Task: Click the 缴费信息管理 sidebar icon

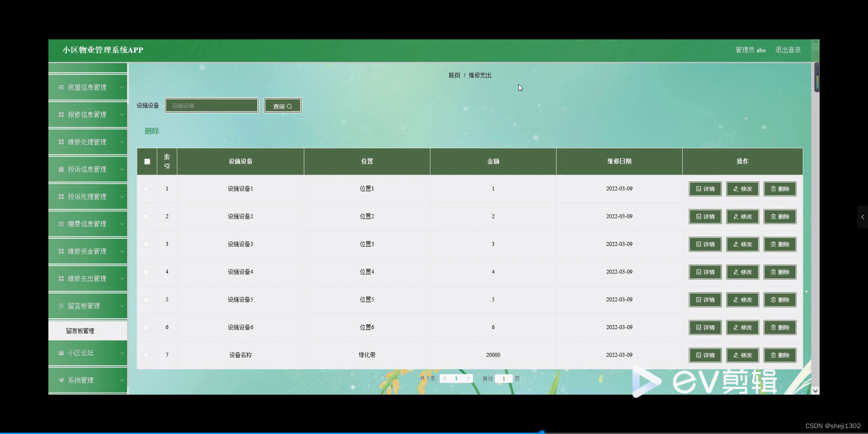Action: (x=61, y=224)
